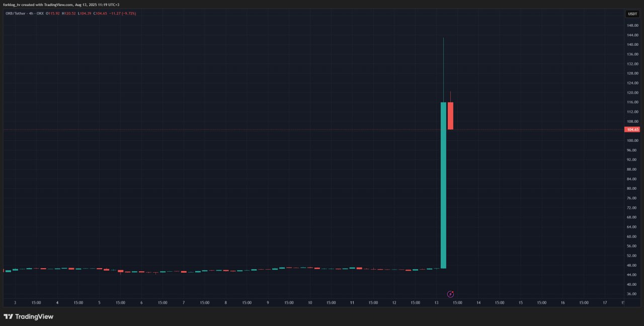Click the 84.00 price scale label
The image size is (644, 326).
[632, 179]
